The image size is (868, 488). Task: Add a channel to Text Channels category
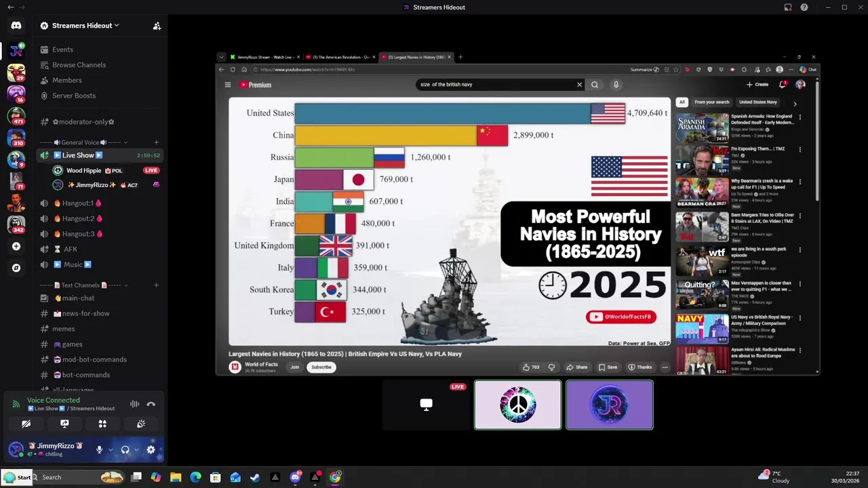click(156, 285)
